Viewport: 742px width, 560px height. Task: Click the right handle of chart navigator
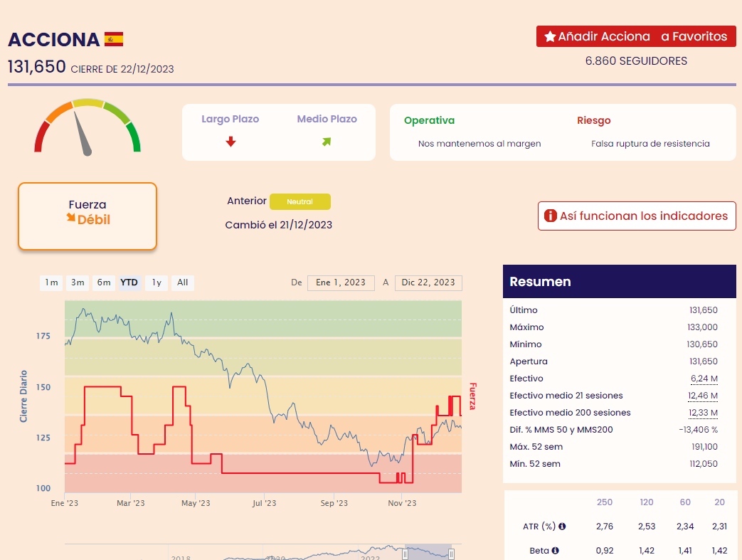tap(452, 554)
